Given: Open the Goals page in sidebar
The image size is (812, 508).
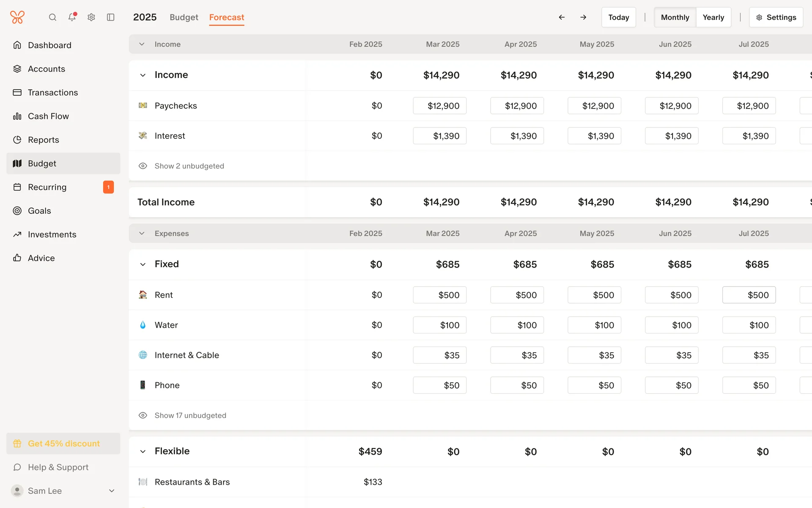Looking at the screenshot, I should [x=39, y=211].
